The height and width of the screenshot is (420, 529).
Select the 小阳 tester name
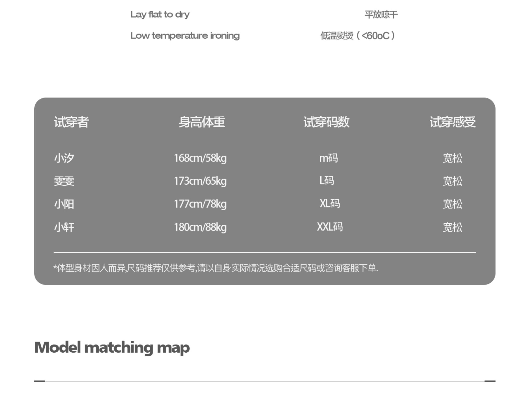click(64, 204)
